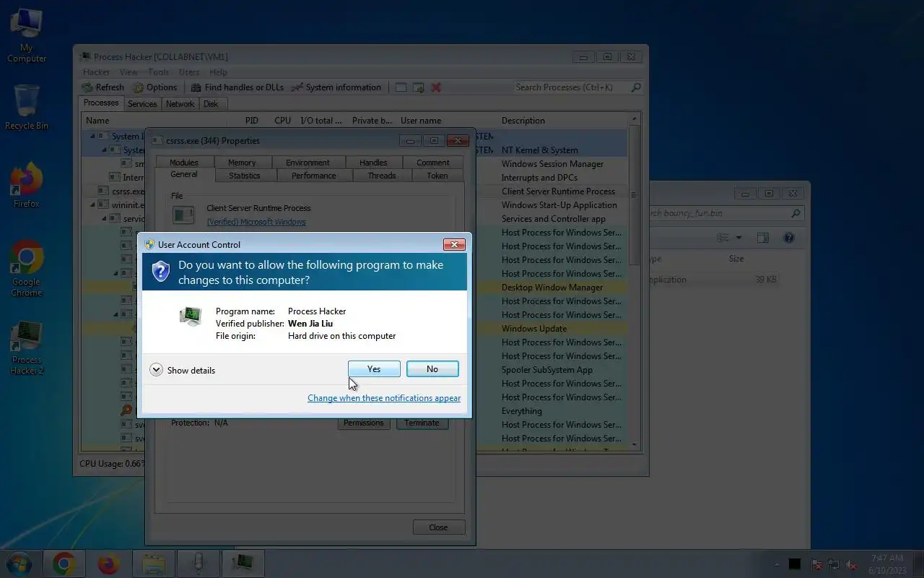Image resolution: width=924 pixels, height=578 pixels.
Task: Click Close button in csrss.exe Properties
Action: (x=439, y=527)
